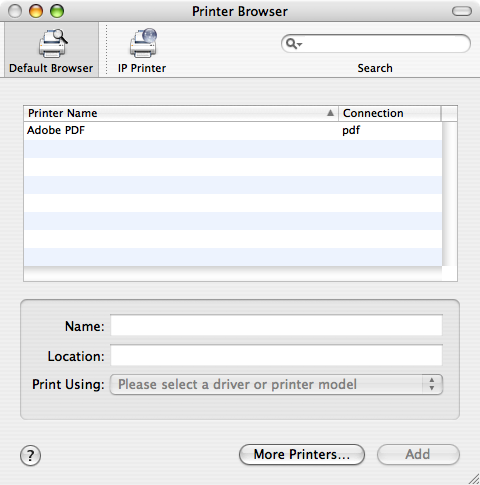Click the More Printers... button
Viewport: 480px width, 485px height.
click(x=302, y=454)
